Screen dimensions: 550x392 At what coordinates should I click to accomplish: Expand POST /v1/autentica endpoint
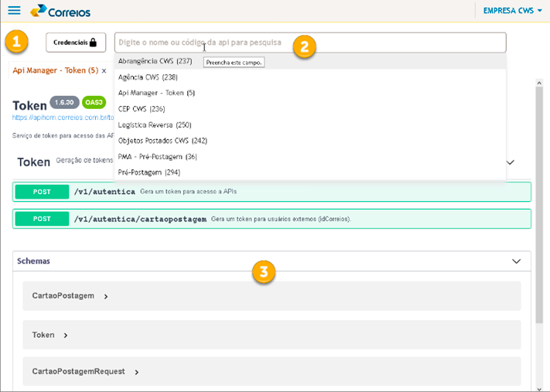point(272,192)
